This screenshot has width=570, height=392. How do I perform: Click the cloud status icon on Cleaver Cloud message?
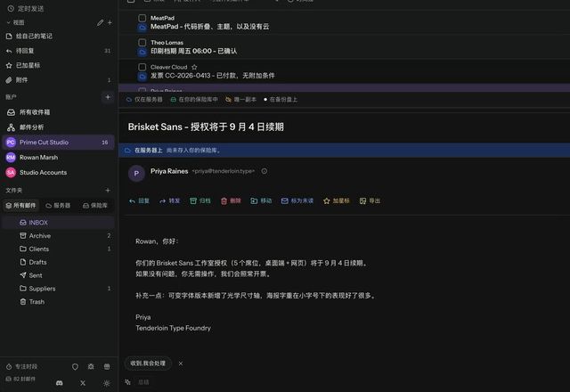click(142, 77)
